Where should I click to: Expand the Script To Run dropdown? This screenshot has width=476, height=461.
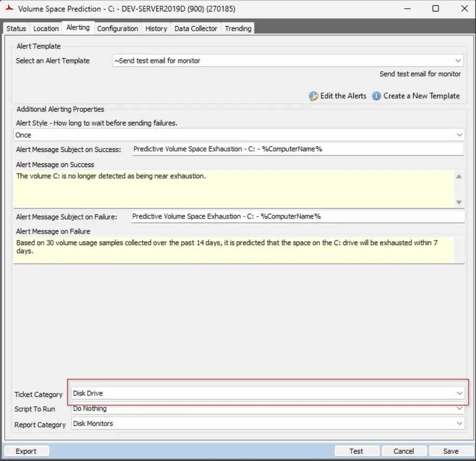(268, 408)
